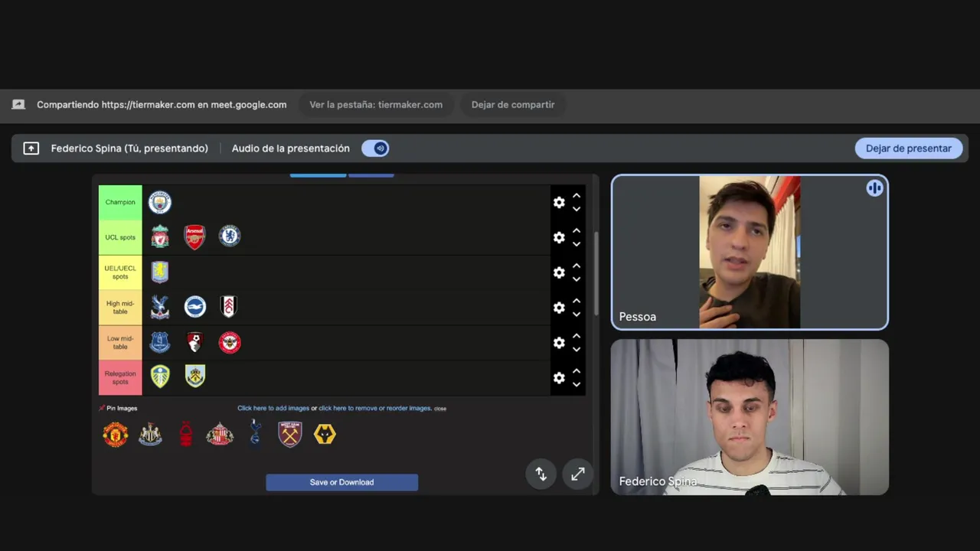Image resolution: width=980 pixels, height=551 pixels.
Task: Open 'click here to remove or reorder images' link
Action: pos(374,408)
